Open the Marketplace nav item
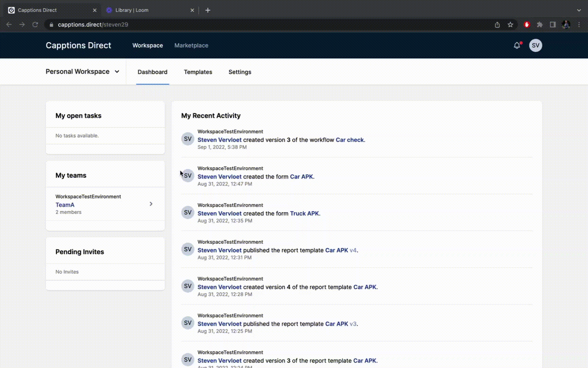The width and height of the screenshot is (588, 368). tap(191, 45)
